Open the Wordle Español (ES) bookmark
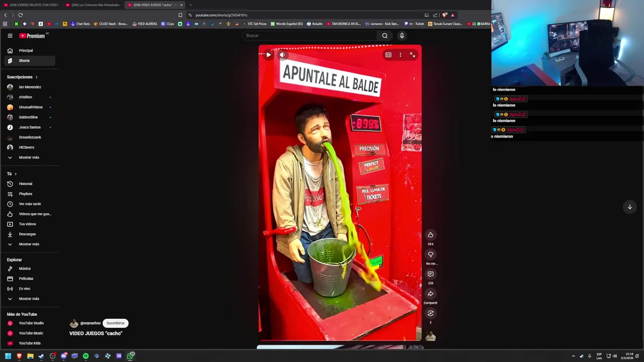This screenshot has height=362, width=644. [287, 24]
